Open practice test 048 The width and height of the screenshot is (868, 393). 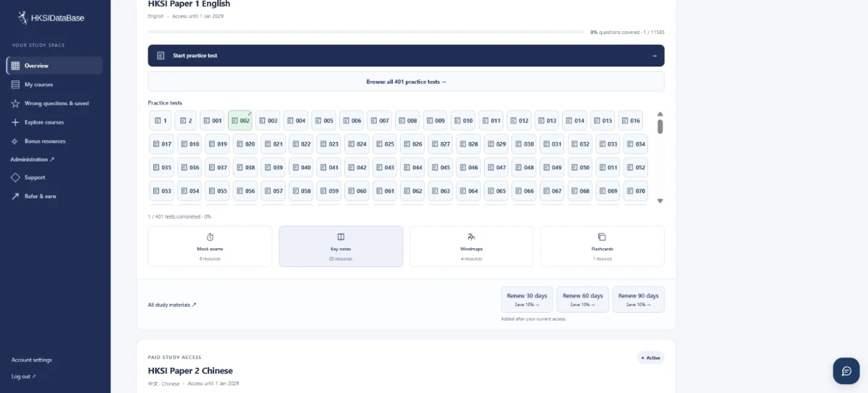pos(524,167)
